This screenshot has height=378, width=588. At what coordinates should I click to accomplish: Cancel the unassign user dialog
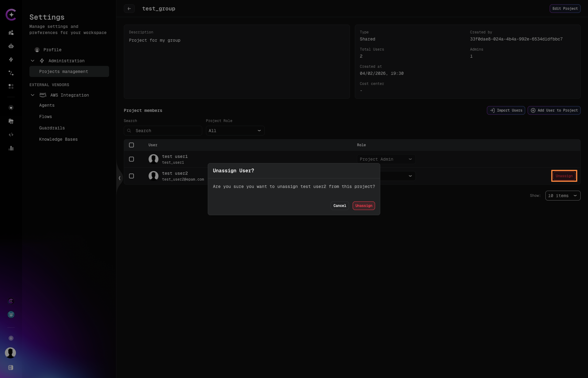(339, 206)
